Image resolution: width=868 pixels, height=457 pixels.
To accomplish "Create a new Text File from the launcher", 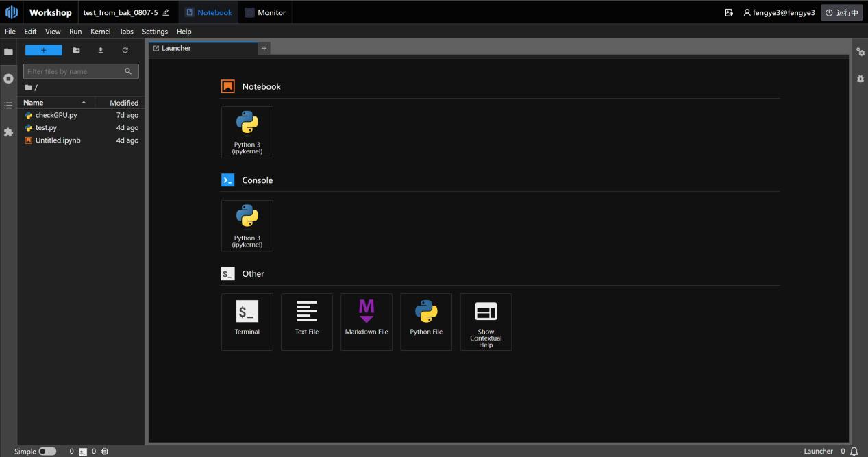I will pyautogui.click(x=307, y=322).
